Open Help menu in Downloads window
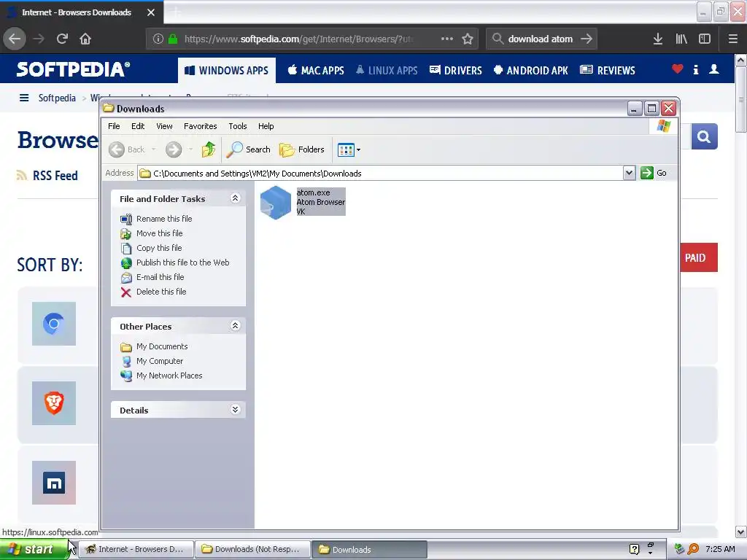 pyautogui.click(x=266, y=126)
